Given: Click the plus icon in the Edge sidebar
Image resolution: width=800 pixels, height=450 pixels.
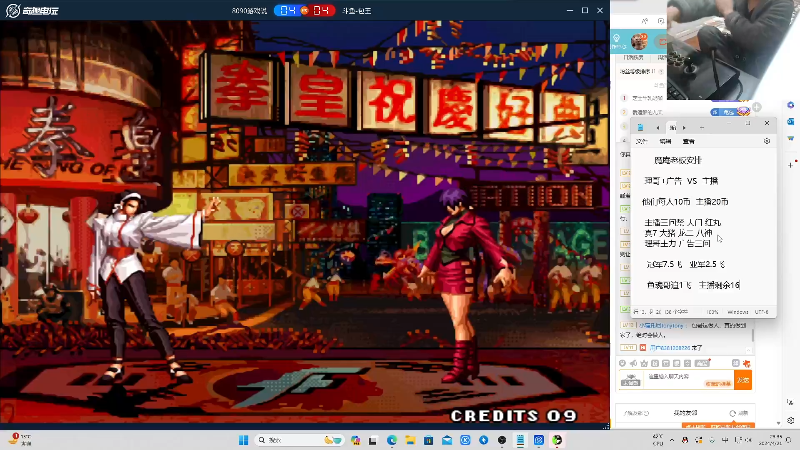Looking at the screenshot, I should click(790, 165).
